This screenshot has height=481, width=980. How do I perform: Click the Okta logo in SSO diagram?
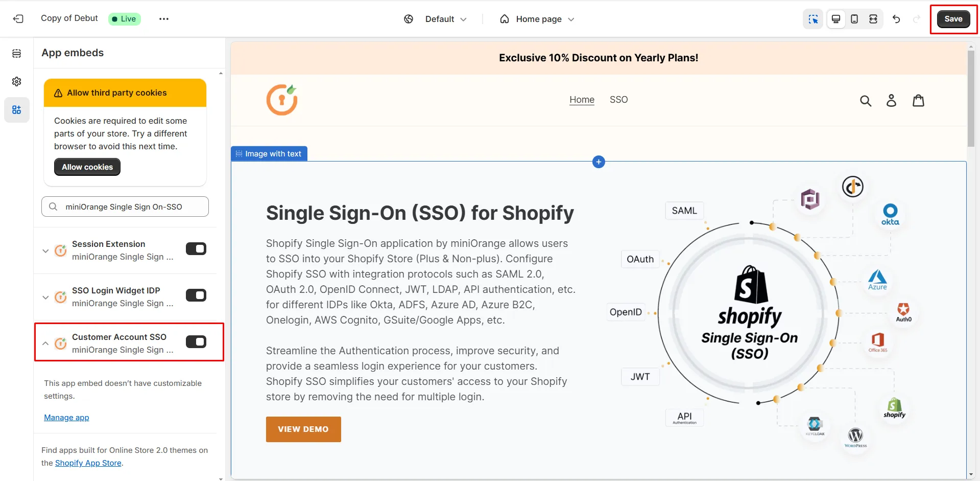[890, 215]
